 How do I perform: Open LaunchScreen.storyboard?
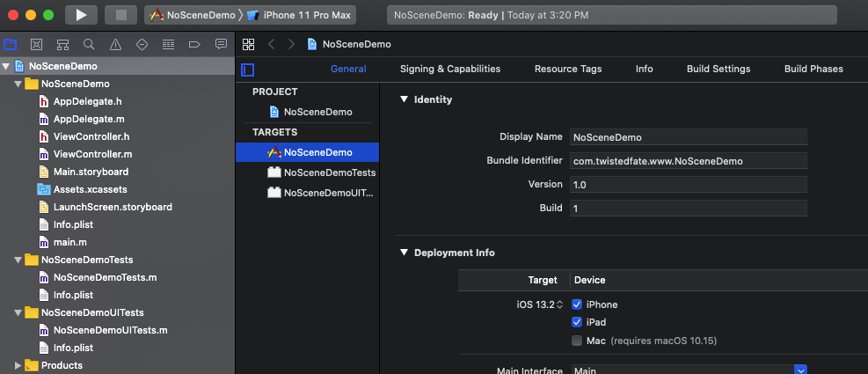pos(113,207)
